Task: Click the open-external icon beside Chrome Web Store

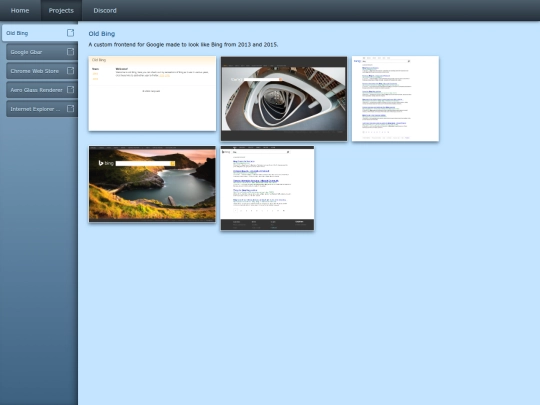Action: pyautogui.click(x=70, y=71)
